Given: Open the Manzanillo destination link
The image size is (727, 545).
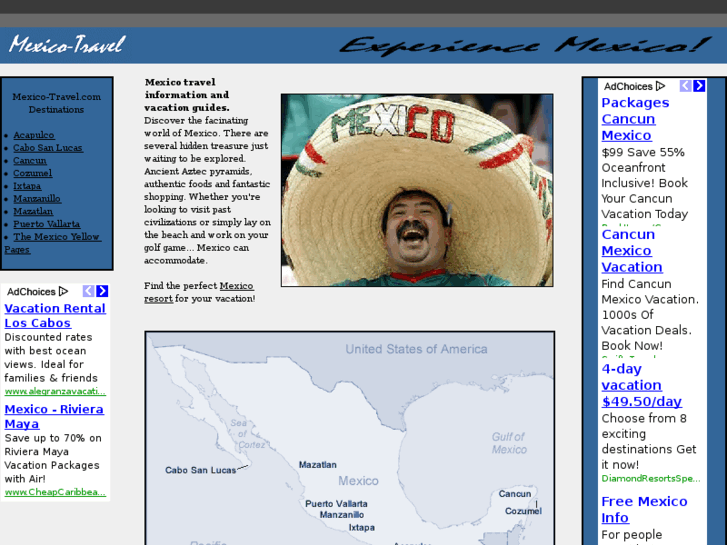Looking at the screenshot, I should (37, 199).
